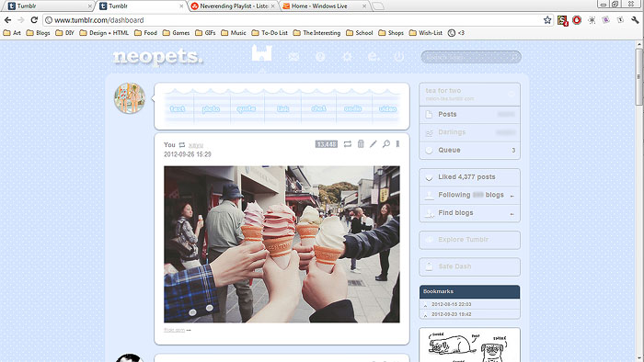Open the Chrome wrench menu
Image resolution: width=644 pixels, height=362 pixels.
636,20
